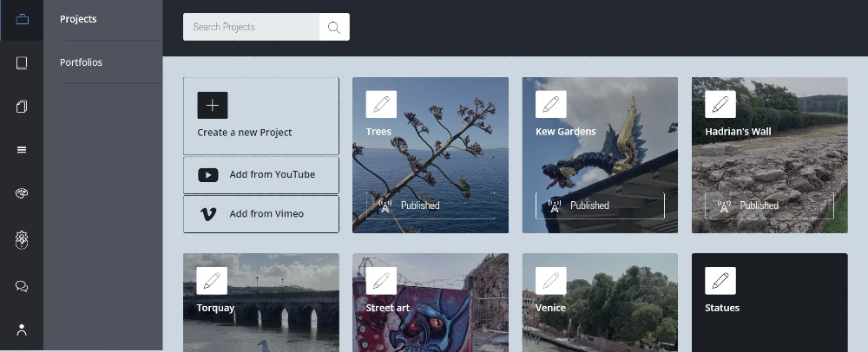Image resolution: width=868 pixels, height=352 pixels.
Task: Edit the Trees project via pencil icon
Action: pyautogui.click(x=381, y=104)
